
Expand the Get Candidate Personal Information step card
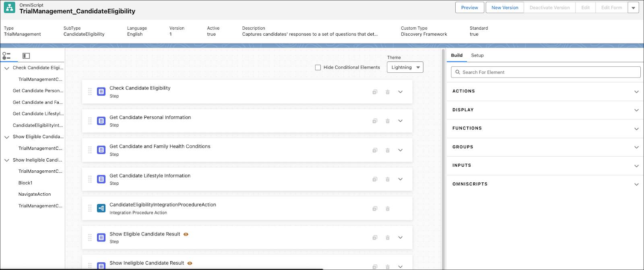coord(400,121)
